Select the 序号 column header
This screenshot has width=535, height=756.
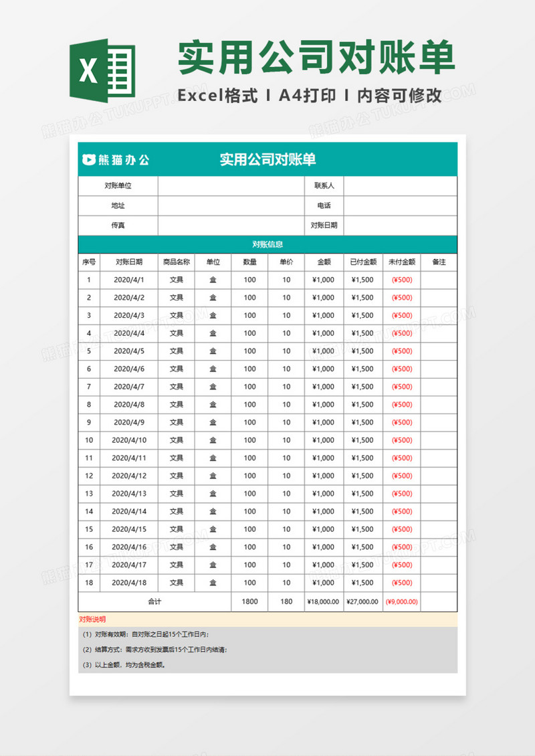click(89, 262)
